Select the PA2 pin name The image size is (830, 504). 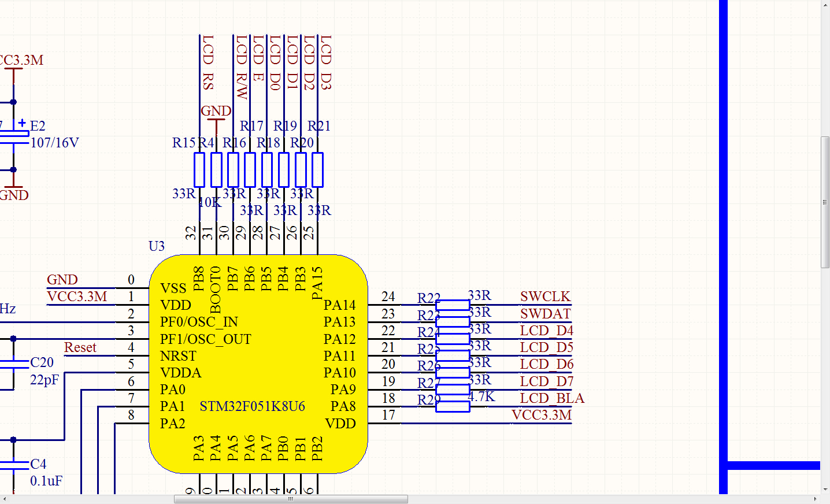click(x=173, y=424)
